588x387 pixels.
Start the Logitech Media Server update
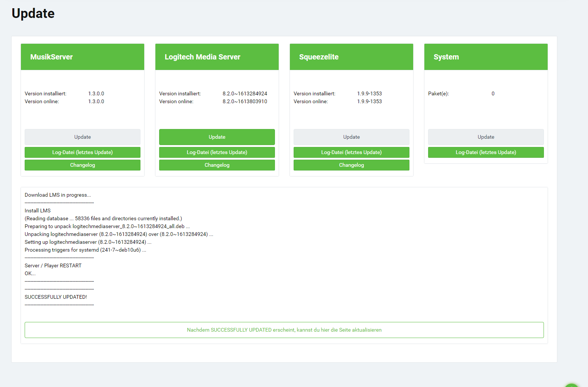coord(217,137)
